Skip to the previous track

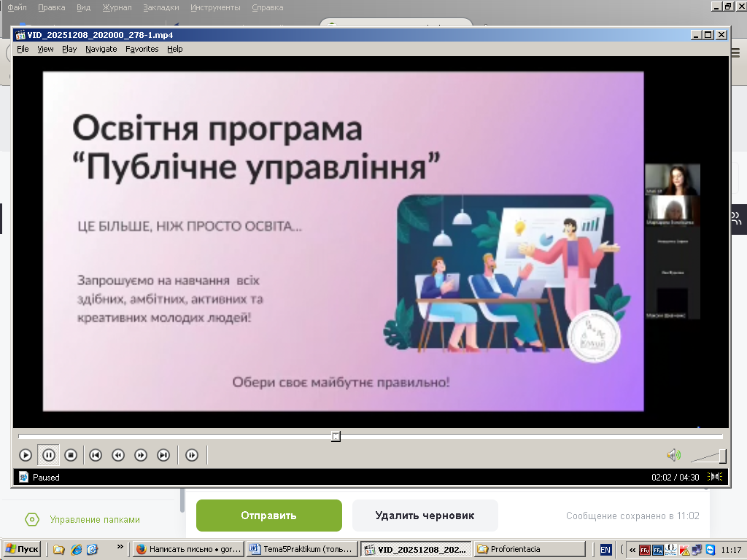pos(95,455)
